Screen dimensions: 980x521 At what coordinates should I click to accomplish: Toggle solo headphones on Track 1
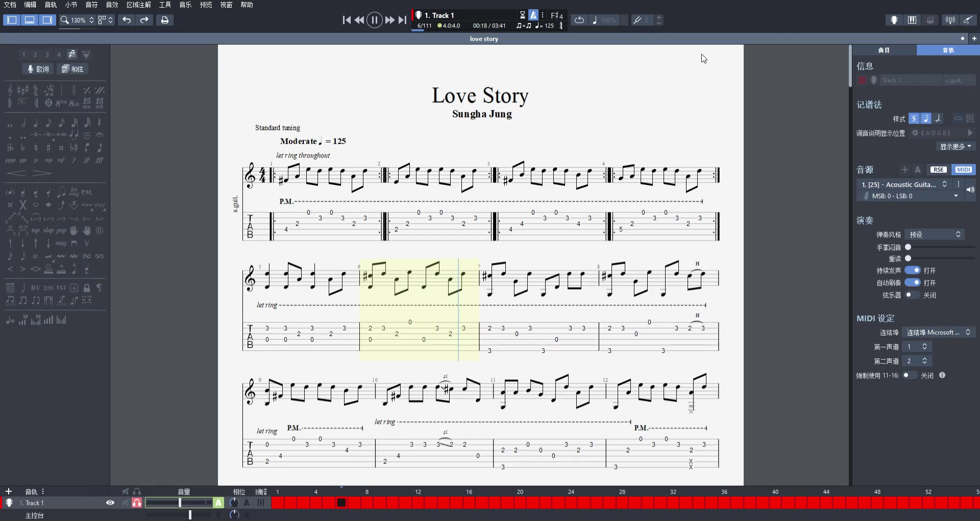pos(136,503)
